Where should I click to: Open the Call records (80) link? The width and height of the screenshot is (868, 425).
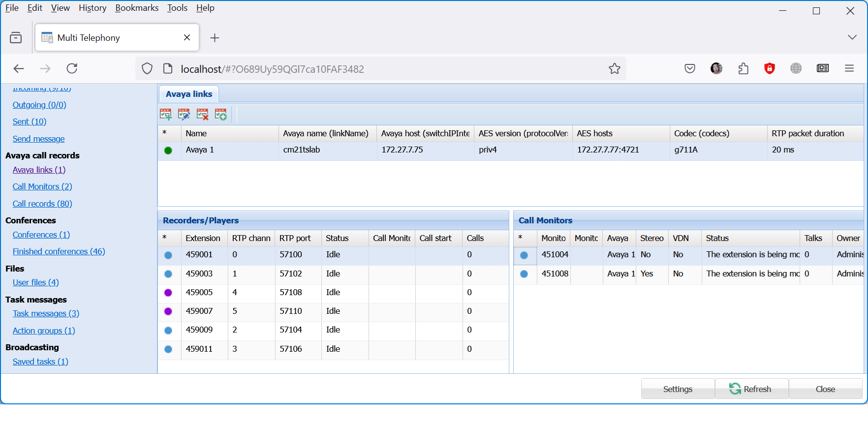(42, 204)
